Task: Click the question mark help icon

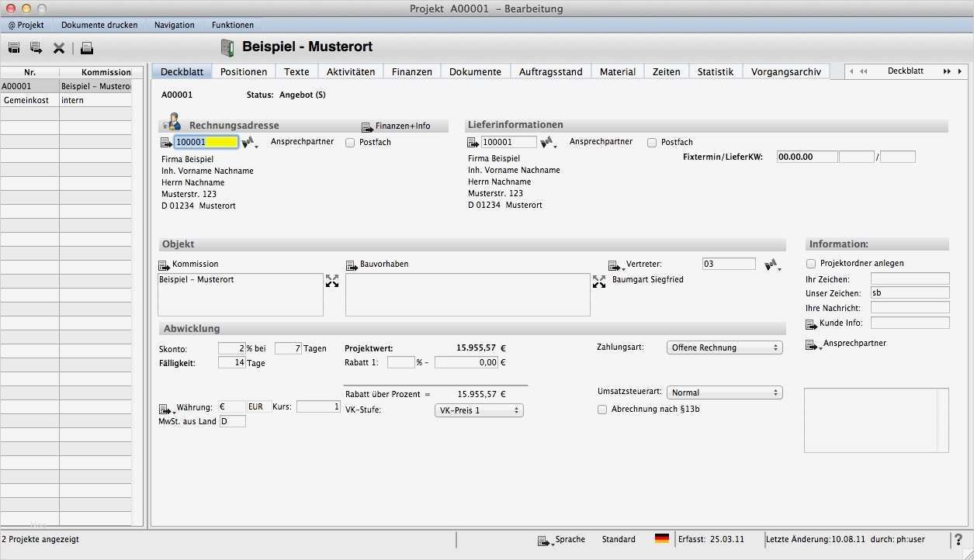Action: (x=958, y=540)
